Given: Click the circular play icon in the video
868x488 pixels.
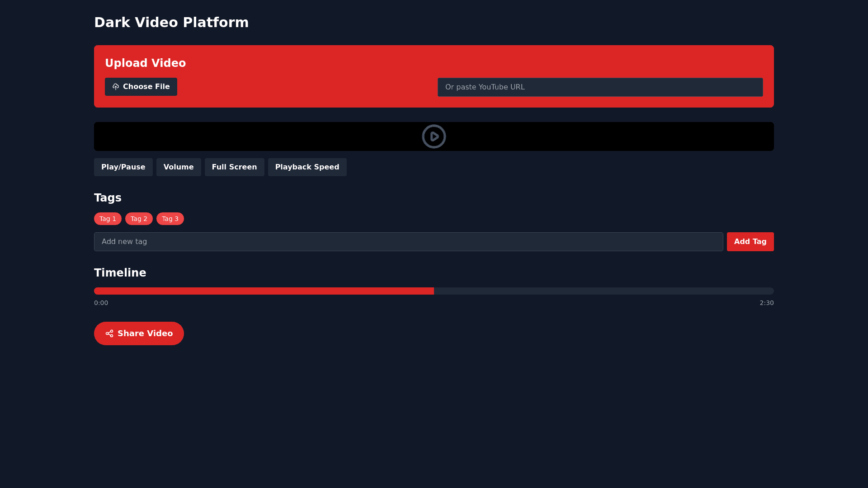Looking at the screenshot, I should coord(434,136).
